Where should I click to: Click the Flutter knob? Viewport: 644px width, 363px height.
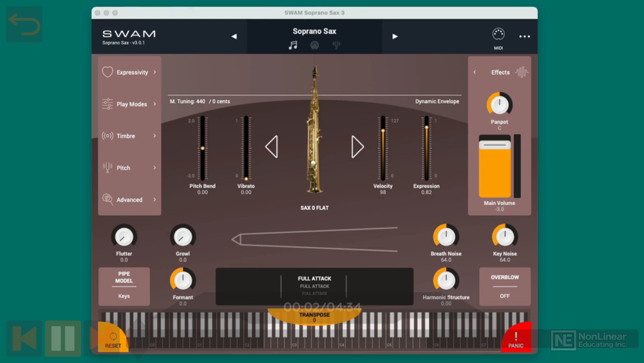pyautogui.click(x=124, y=237)
